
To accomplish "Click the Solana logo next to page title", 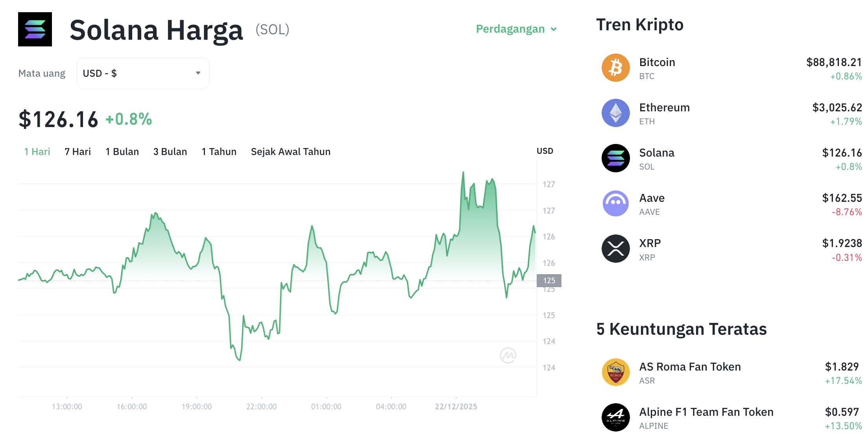I will (35, 29).
